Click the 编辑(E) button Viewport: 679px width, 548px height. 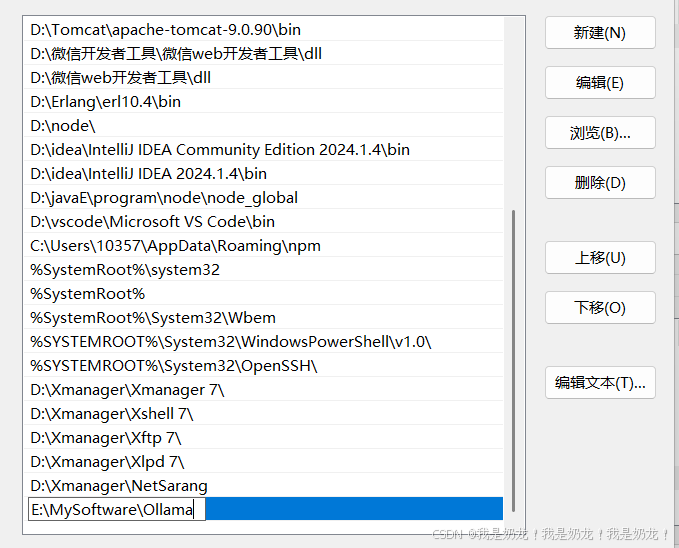click(x=600, y=82)
